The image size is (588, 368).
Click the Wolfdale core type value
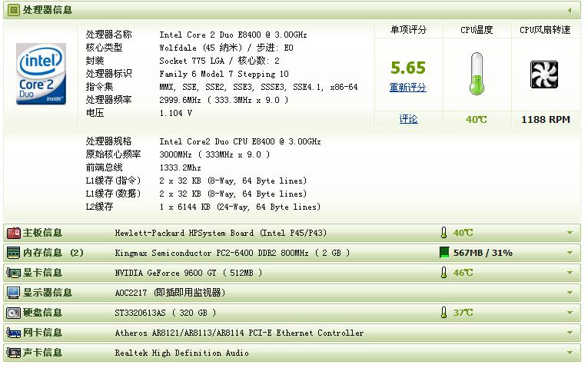[227, 48]
